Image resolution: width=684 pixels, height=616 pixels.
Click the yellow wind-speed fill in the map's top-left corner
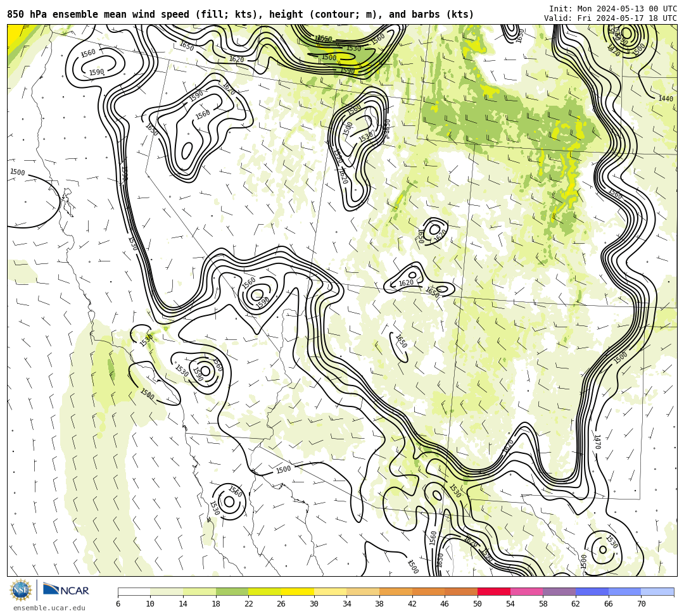click(x=15, y=33)
